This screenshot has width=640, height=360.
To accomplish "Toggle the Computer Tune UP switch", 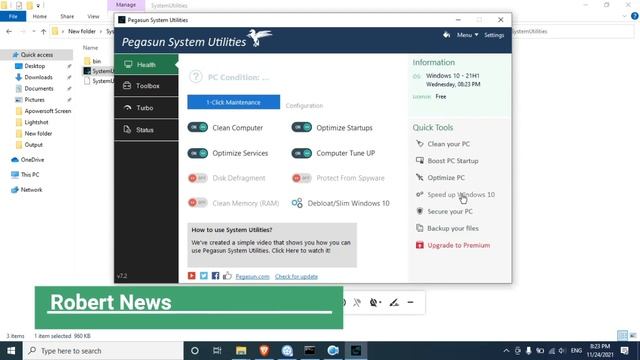I will (x=302, y=153).
